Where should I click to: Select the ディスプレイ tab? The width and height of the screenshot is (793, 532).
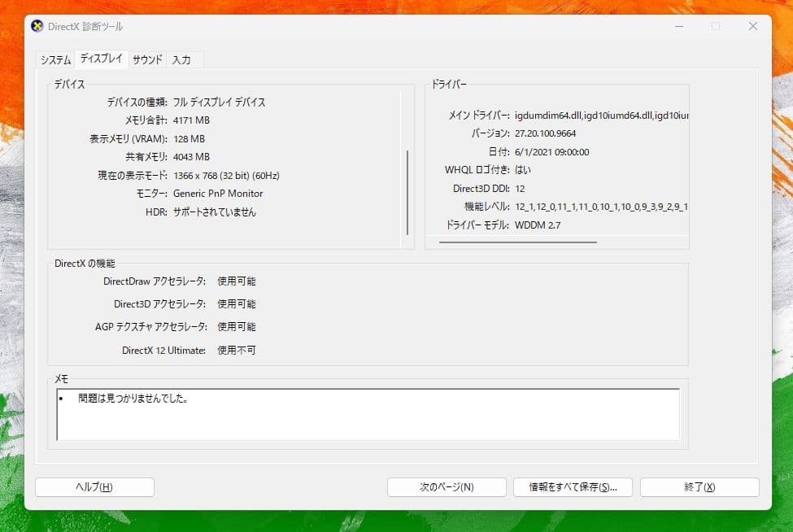102,59
